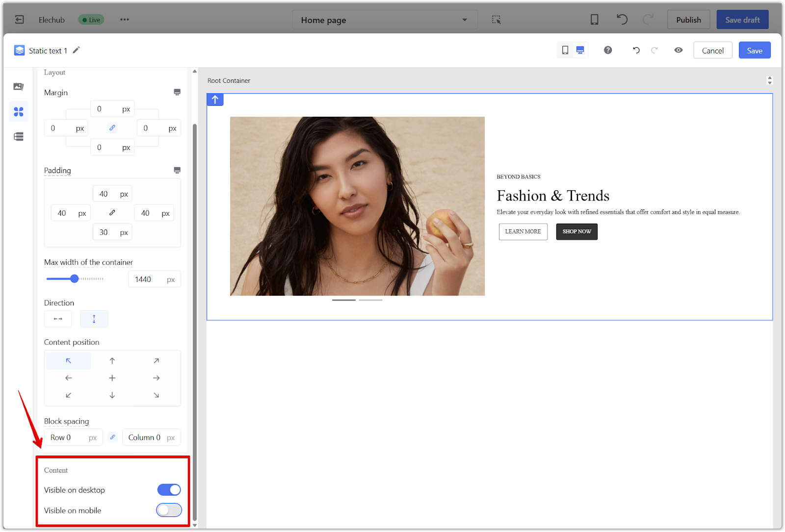
Task: Click the exit editor icon beside Elechub
Action: [19, 20]
